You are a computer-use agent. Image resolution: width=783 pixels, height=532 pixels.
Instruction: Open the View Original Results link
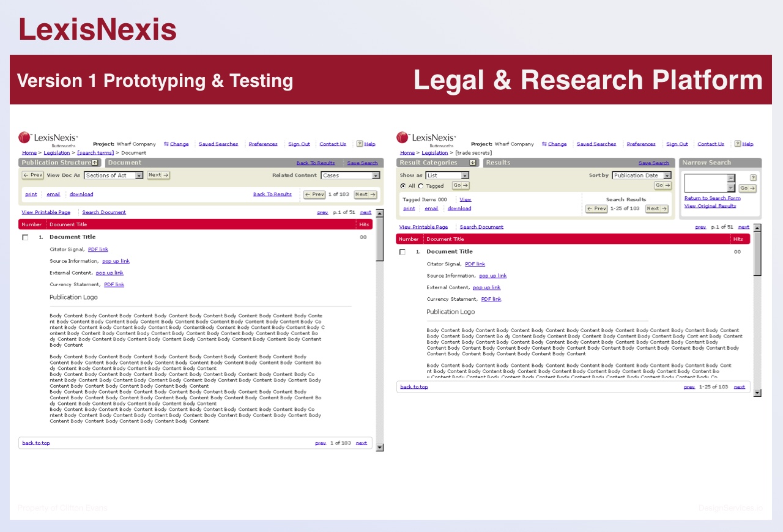(x=710, y=206)
